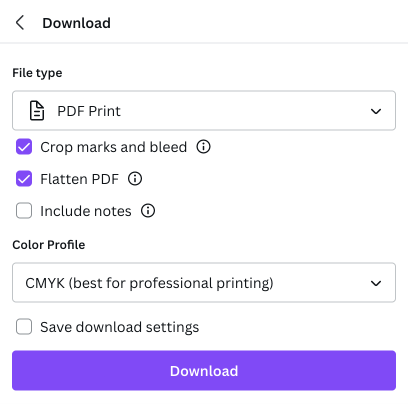
Task: Tick the Save download settings checkbox
Action: point(24,326)
